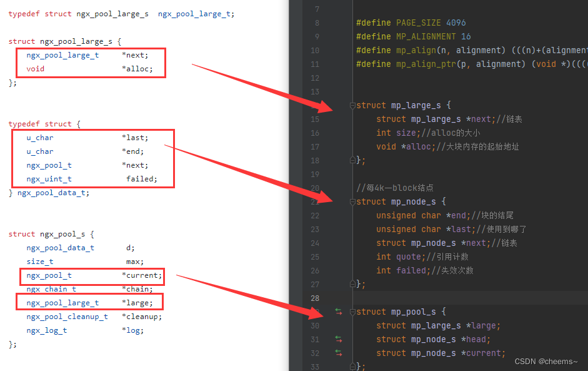
Task: Click the '} ngx_pool_data_t;' line
Action: (x=49, y=193)
